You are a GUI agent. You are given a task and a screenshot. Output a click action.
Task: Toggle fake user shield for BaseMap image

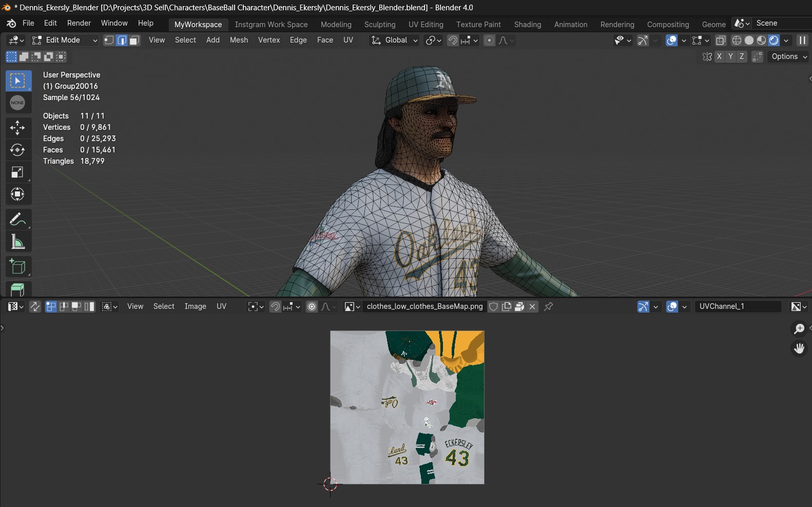point(494,306)
